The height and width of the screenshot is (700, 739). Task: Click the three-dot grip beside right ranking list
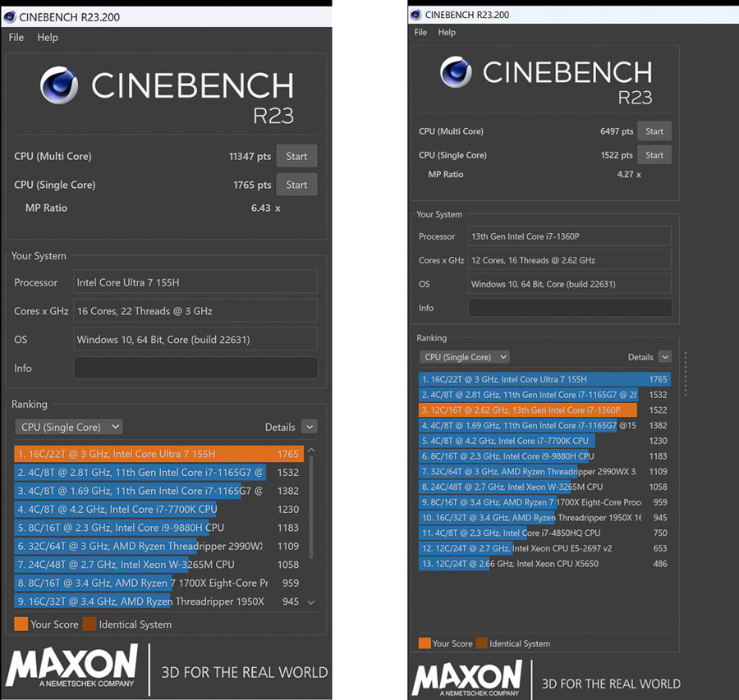click(x=686, y=374)
